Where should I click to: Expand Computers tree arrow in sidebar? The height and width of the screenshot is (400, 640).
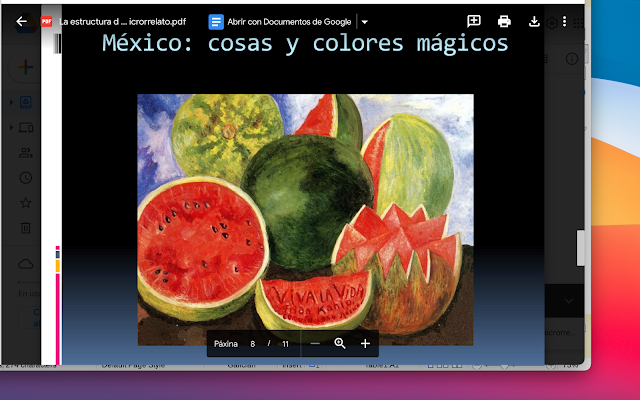(11, 127)
